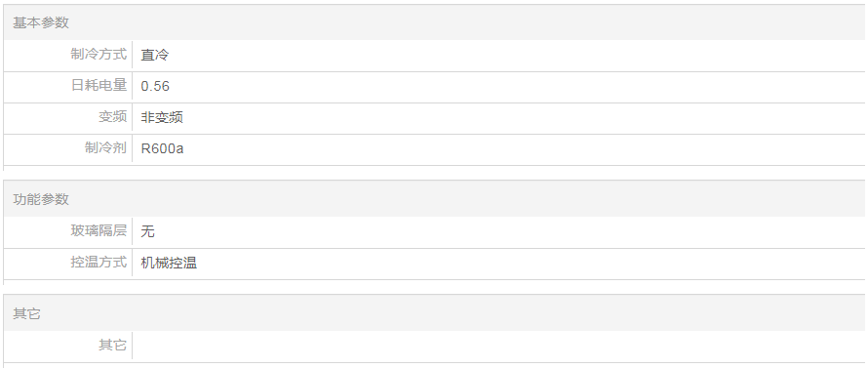Select the 日耗电量 label
868x368 pixels.
pos(99,85)
